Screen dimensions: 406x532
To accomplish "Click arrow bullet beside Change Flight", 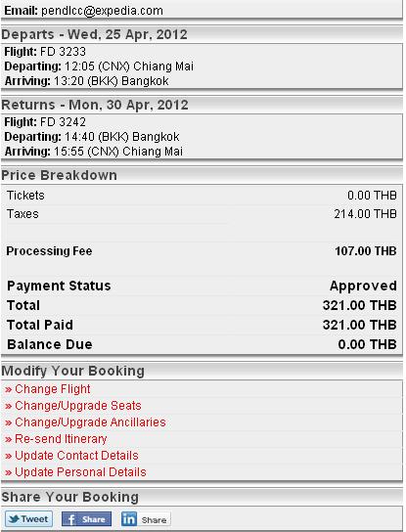I will [9, 390].
